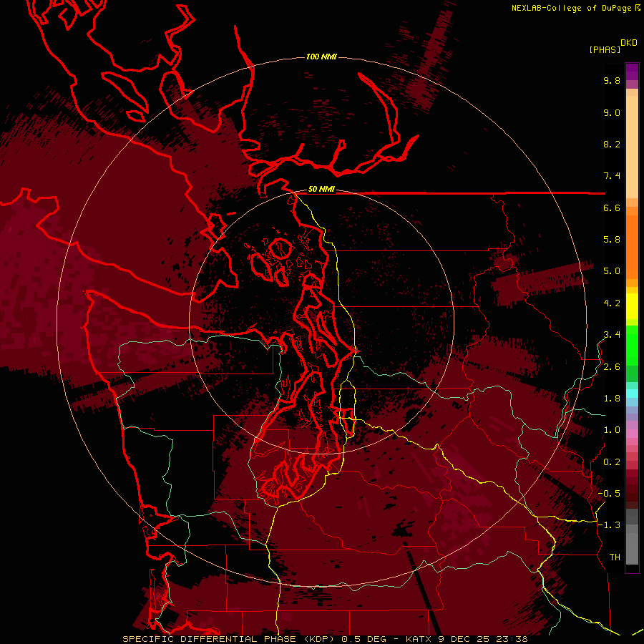Image resolution: width=644 pixels, height=644 pixels.
Task: Click the 1.0 scale value
Action: (x=612, y=430)
